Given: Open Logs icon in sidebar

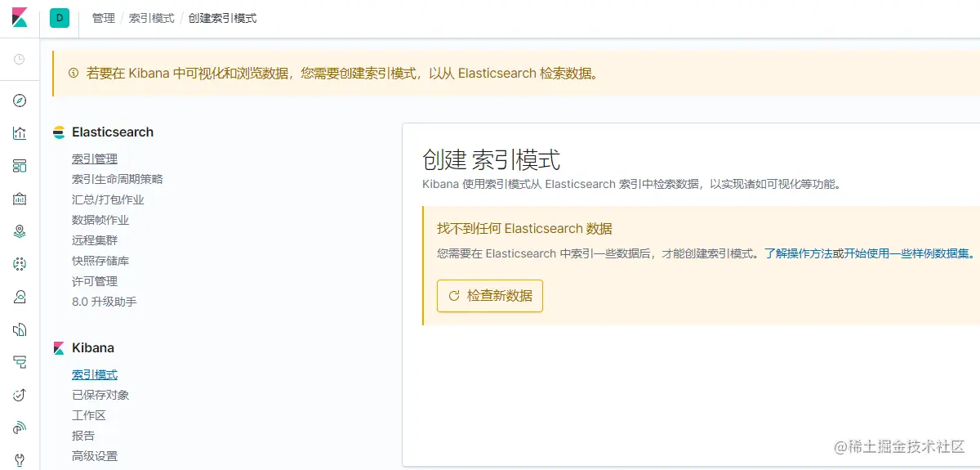Looking at the screenshot, I should click(20, 329).
